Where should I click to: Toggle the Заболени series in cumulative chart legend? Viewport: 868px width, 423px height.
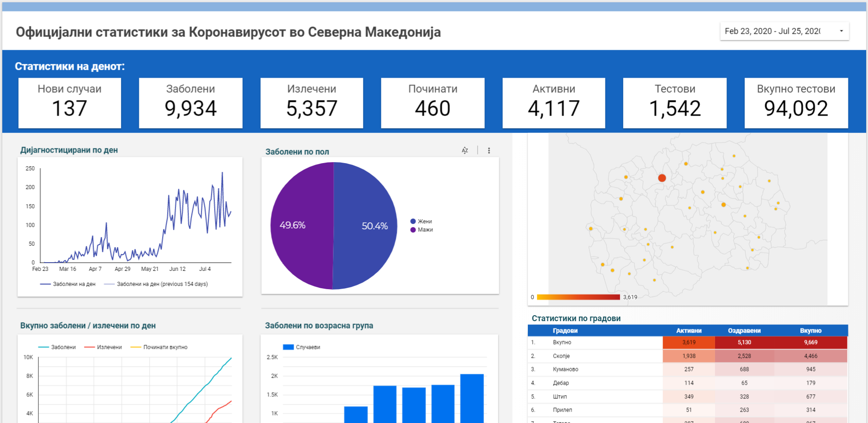(x=58, y=347)
